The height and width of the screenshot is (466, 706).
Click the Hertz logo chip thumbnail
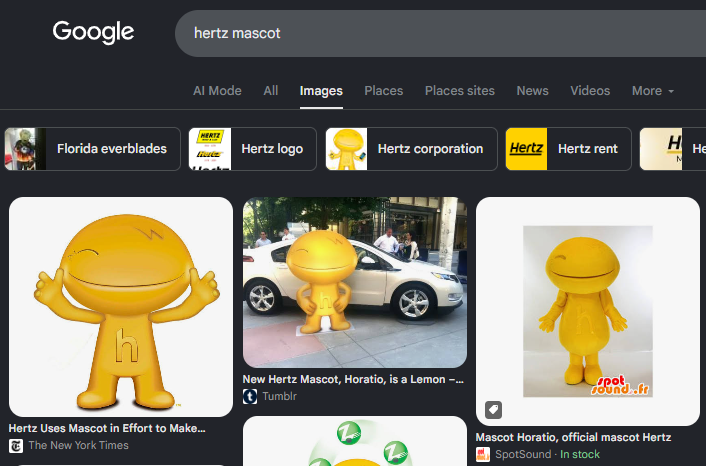coord(210,149)
